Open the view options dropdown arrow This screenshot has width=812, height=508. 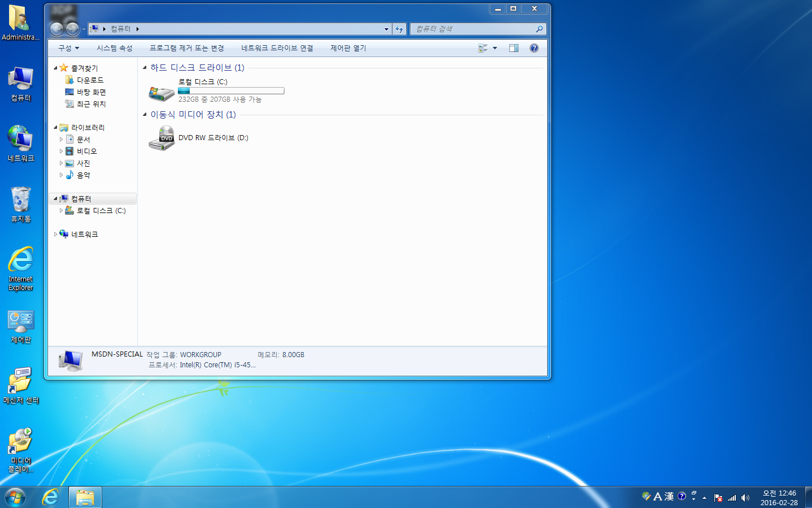click(495, 48)
